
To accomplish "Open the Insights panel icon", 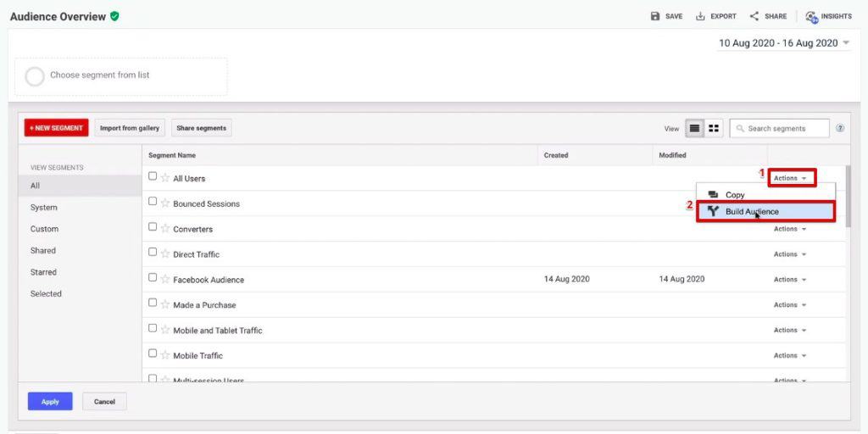I will (x=812, y=16).
